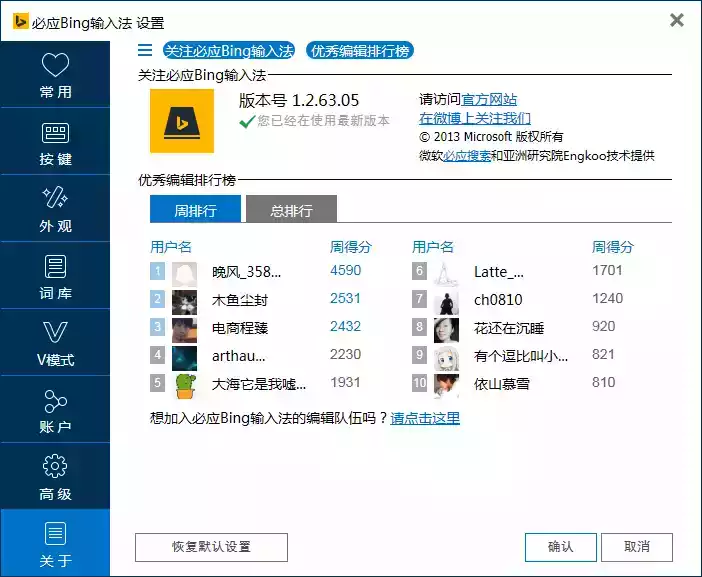Click anime avatar of 有个逗比叫小...
The height and width of the screenshot is (577, 702).
click(x=446, y=358)
